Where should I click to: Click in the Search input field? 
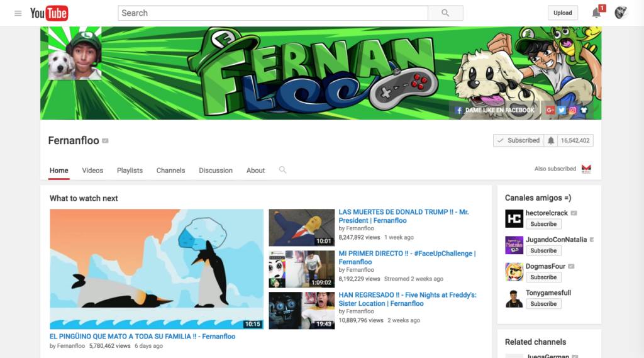pyautogui.click(x=273, y=13)
